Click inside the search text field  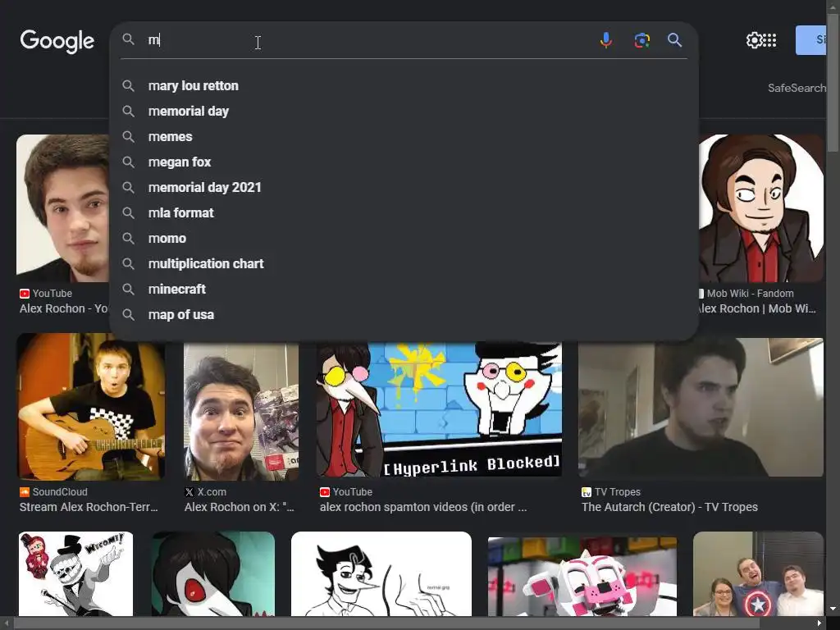point(367,40)
